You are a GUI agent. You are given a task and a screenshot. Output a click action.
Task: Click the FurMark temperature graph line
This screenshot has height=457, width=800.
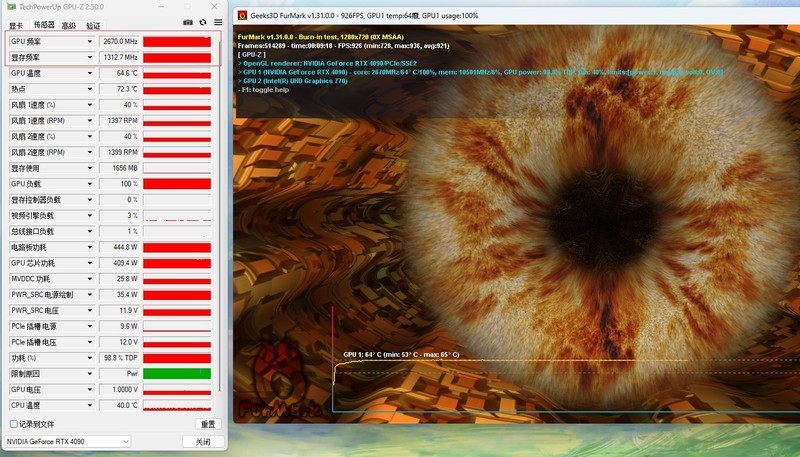click(510, 361)
